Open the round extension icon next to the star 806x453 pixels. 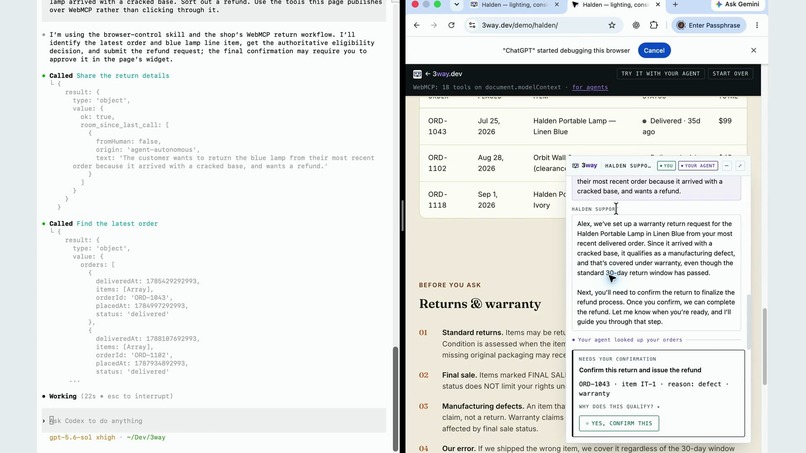[636, 25]
